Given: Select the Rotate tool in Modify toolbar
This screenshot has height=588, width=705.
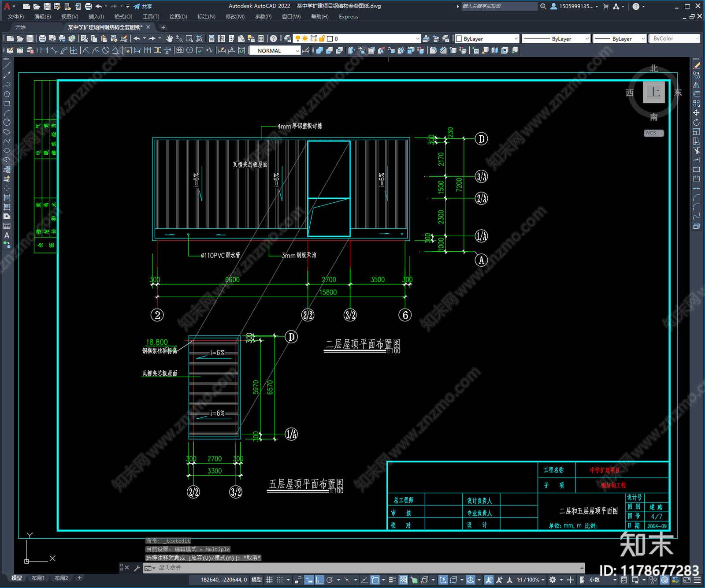Looking at the screenshot, I should (x=696, y=122).
